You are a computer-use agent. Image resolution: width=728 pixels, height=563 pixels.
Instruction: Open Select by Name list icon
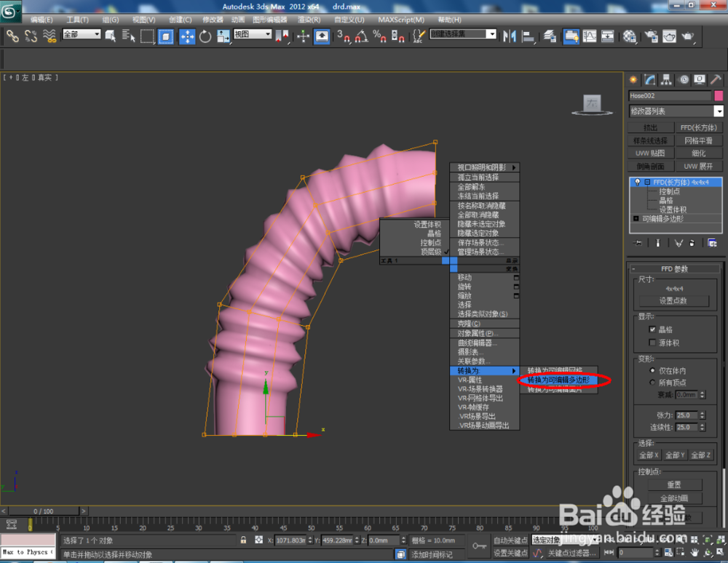pyautogui.click(x=128, y=36)
